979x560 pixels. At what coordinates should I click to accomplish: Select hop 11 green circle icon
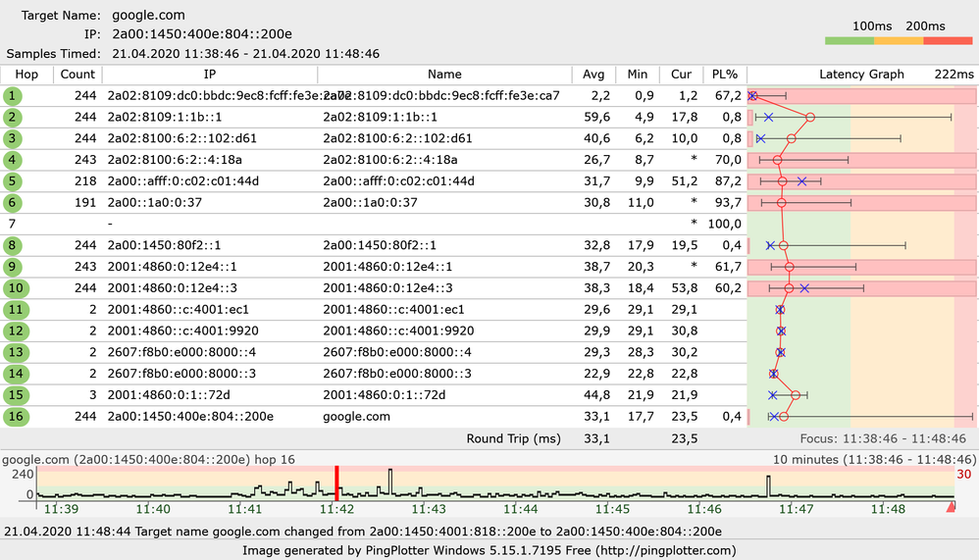click(x=15, y=310)
